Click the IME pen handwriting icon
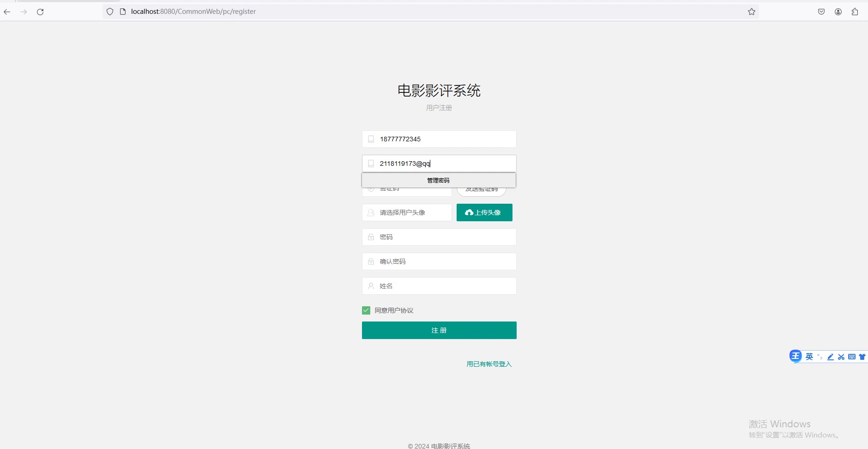 click(831, 357)
